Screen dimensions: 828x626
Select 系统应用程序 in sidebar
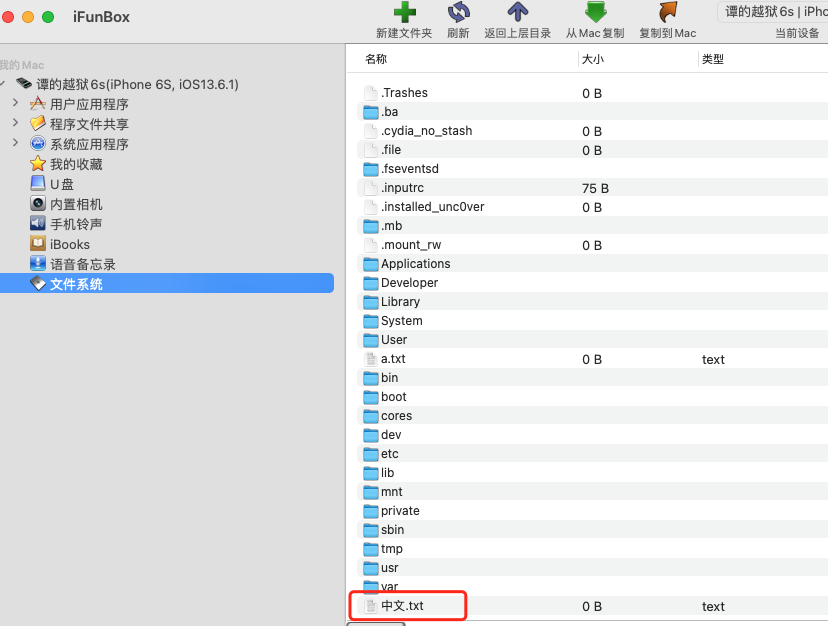[89, 144]
